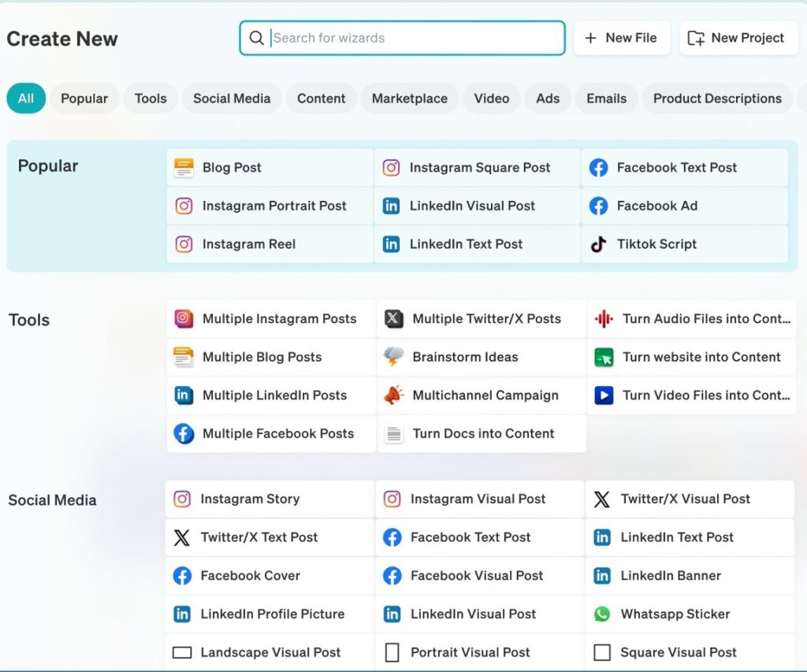Click landscape rectangle icon for Landscape Visual Post
The width and height of the screenshot is (807, 672).
pos(182,652)
